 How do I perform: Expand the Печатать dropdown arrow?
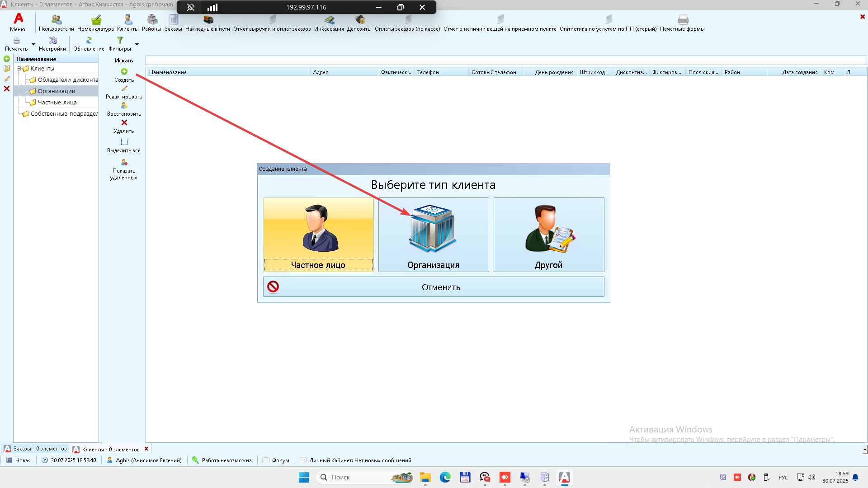pos(33,44)
